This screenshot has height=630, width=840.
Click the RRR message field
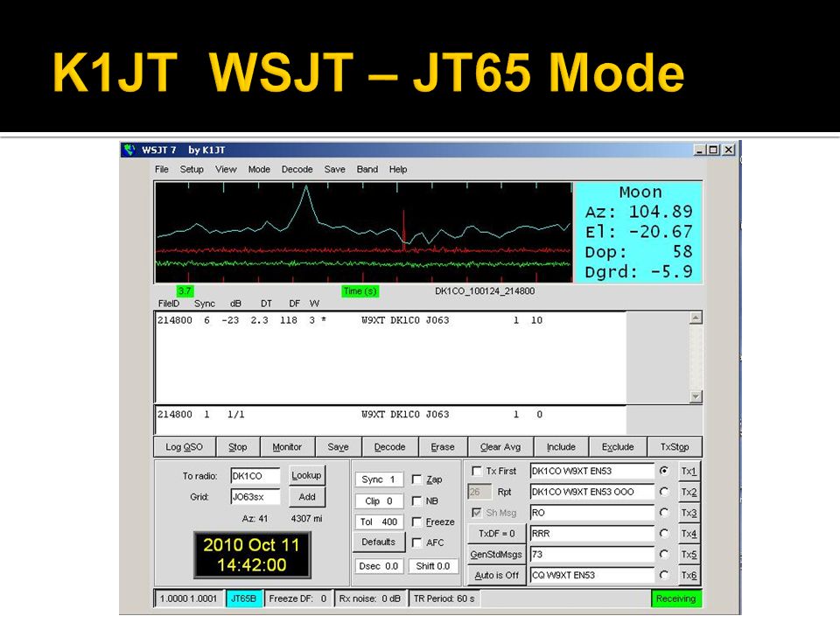pos(592,534)
